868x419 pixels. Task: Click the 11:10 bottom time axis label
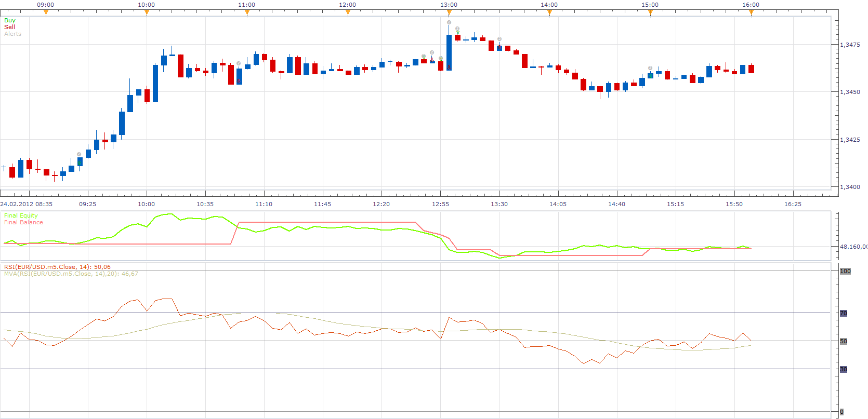pos(264,204)
